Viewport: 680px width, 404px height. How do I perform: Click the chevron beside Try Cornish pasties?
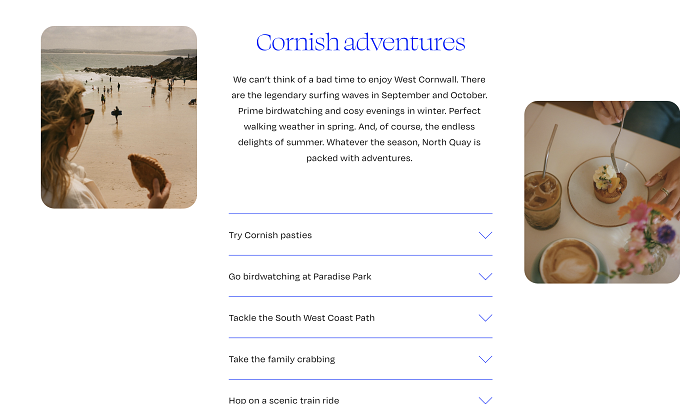tap(485, 235)
